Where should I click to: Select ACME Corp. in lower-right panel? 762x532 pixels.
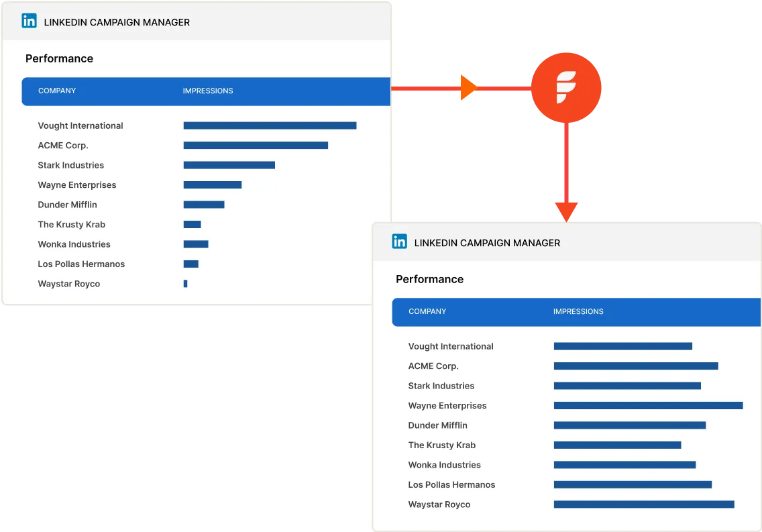coord(433,366)
